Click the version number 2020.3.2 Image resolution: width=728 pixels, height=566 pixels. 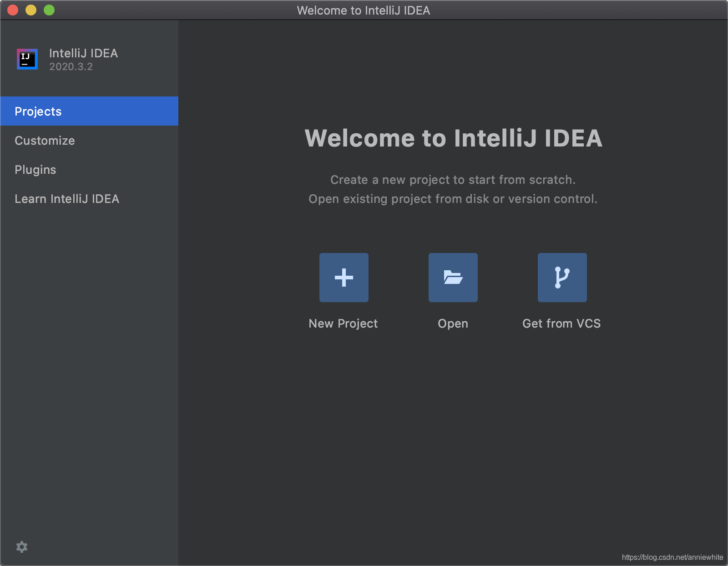[x=71, y=67]
